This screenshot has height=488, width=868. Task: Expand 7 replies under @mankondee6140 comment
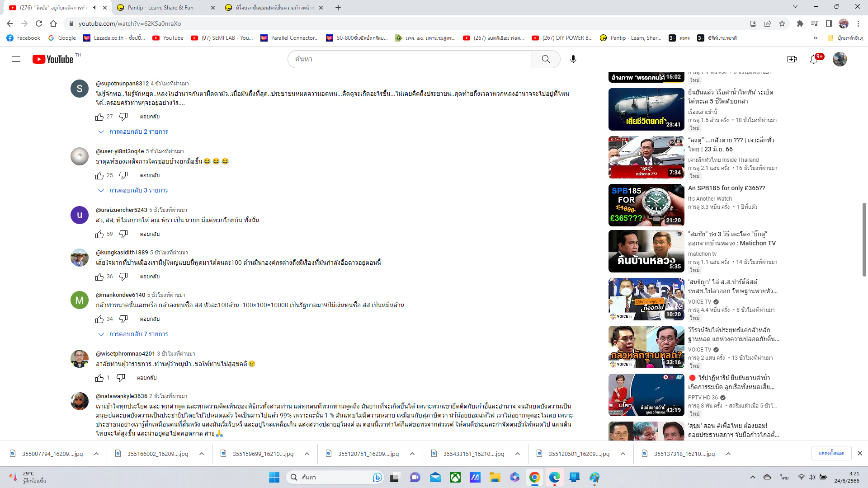coord(133,334)
